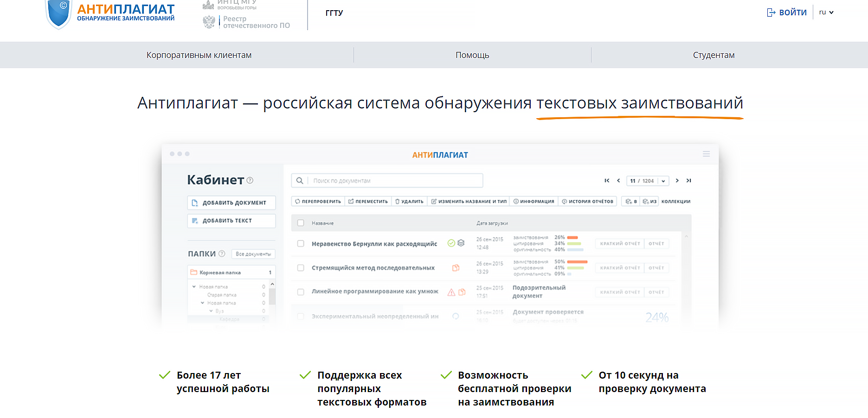This screenshot has height=418, width=868.
Task: Click the ВОЙТИ login link
Action: click(793, 13)
